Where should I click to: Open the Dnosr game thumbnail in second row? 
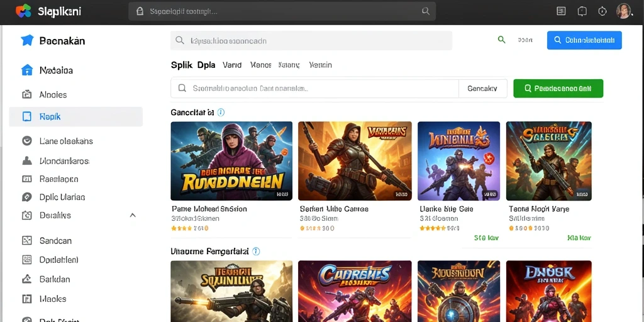pyautogui.click(x=548, y=291)
